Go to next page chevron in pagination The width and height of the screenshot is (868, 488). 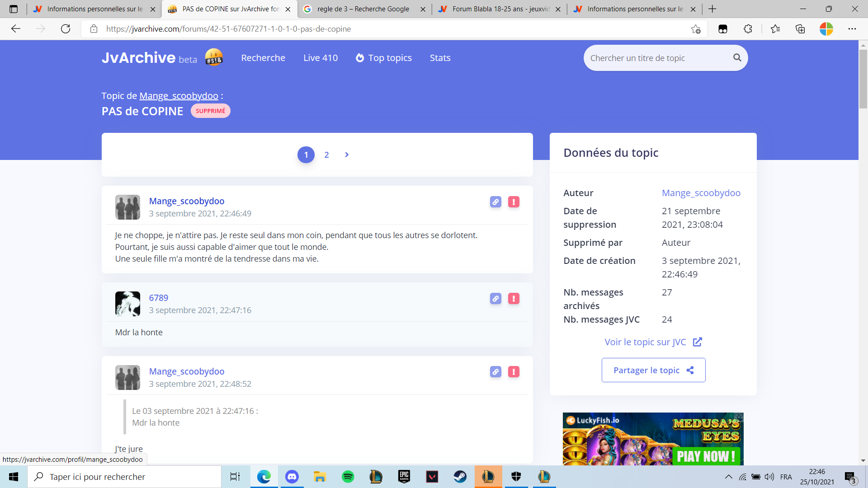click(x=347, y=155)
